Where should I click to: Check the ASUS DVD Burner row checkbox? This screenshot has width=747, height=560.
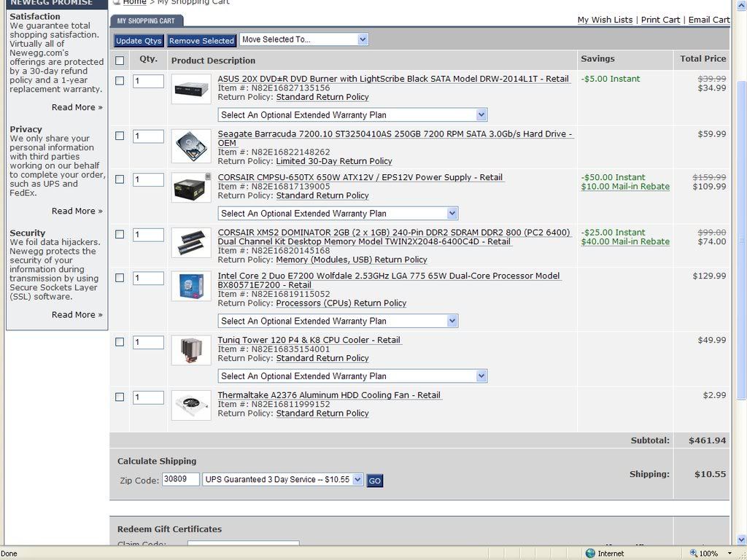click(x=120, y=81)
